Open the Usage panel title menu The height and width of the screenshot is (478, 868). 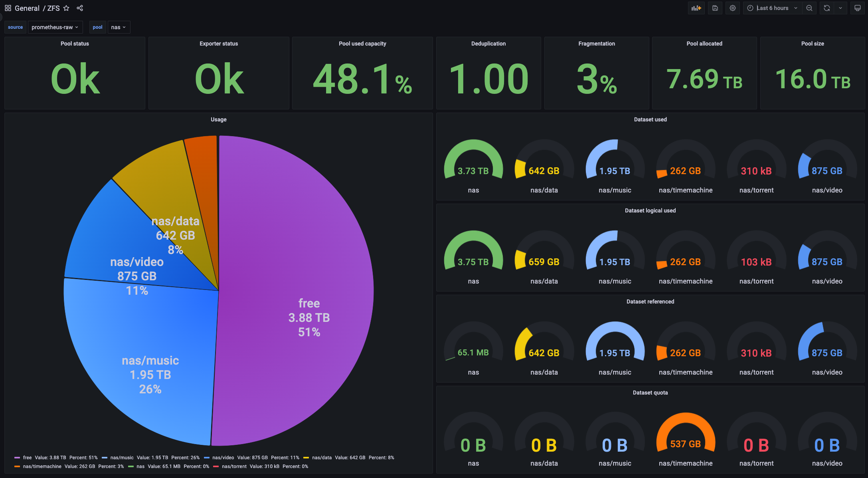(x=218, y=119)
